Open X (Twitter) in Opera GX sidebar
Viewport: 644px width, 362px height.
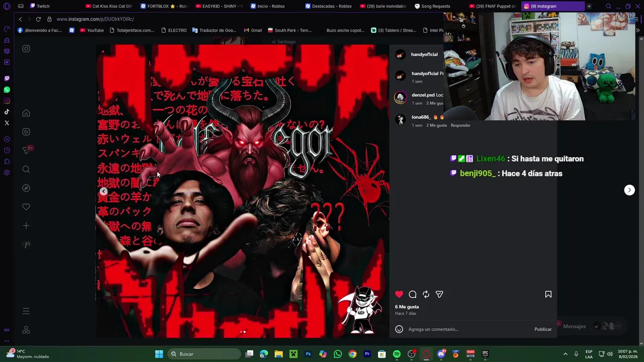tap(7, 123)
